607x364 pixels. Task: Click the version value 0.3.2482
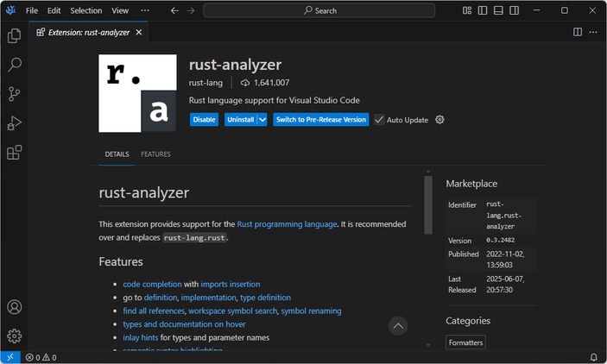501,240
